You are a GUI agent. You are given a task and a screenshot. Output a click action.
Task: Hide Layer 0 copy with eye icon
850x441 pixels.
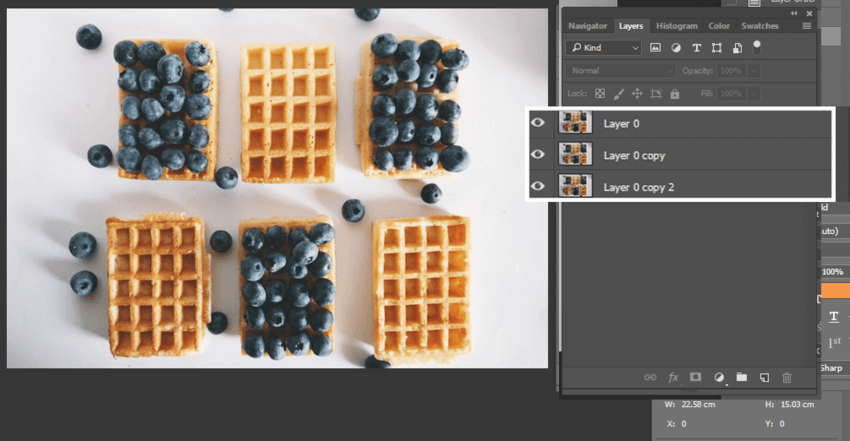pyautogui.click(x=538, y=154)
